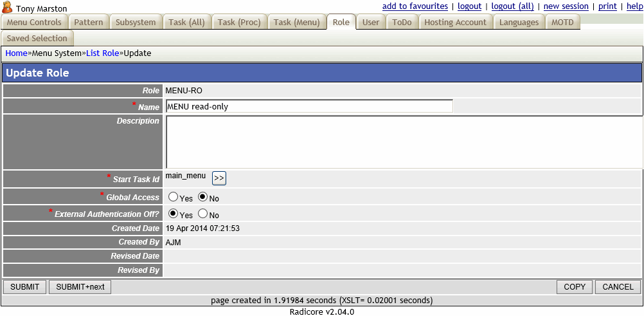Select No for External Authentication Off

[202, 214]
